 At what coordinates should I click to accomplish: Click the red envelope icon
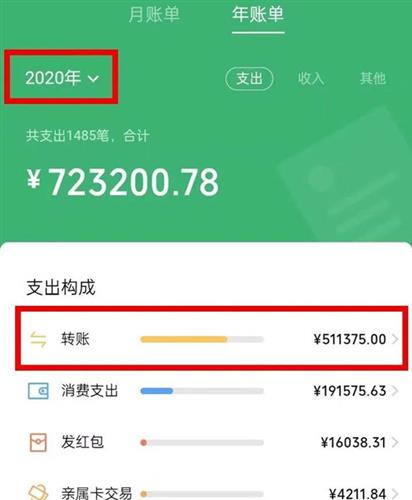[x=38, y=442]
